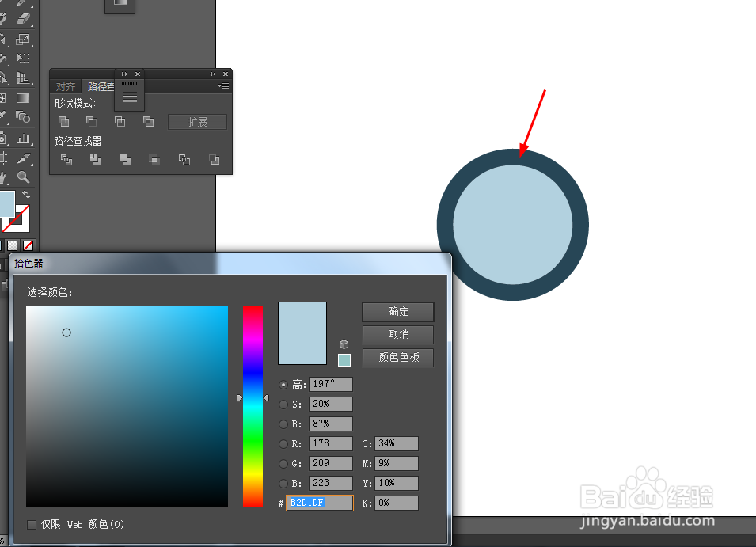Click the Outline pathfinder icon

tap(184, 160)
